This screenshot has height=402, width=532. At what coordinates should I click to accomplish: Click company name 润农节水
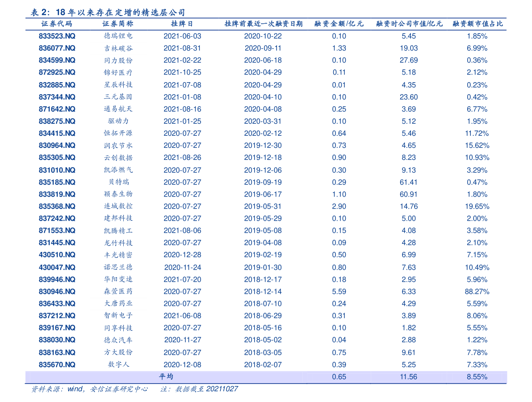pyautogui.click(x=118, y=145)
